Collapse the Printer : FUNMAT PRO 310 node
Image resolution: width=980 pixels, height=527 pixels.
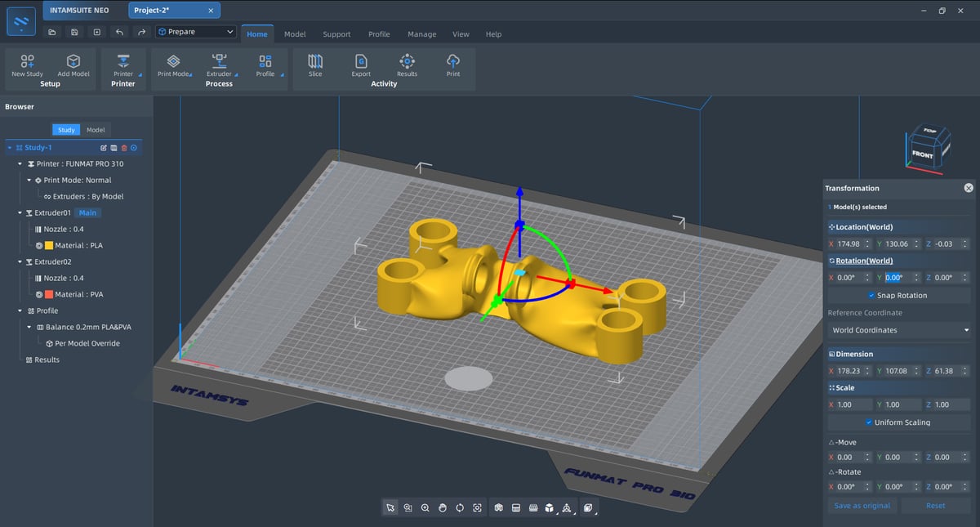click(x=20, y=164)
